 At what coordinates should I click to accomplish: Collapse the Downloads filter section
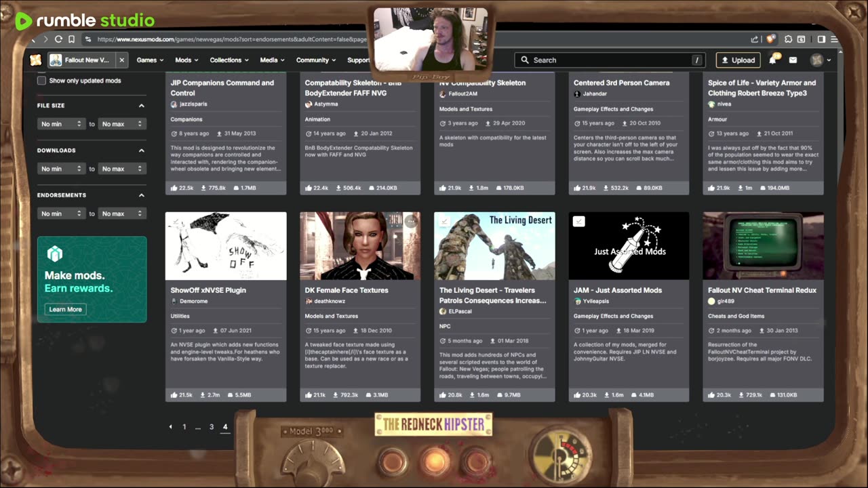point(141,150)
